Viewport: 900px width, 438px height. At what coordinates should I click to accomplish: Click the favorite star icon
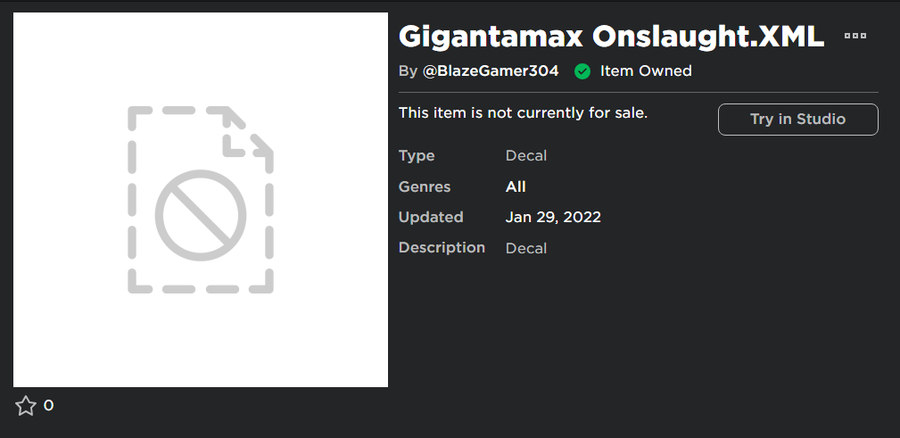(25, 405)
